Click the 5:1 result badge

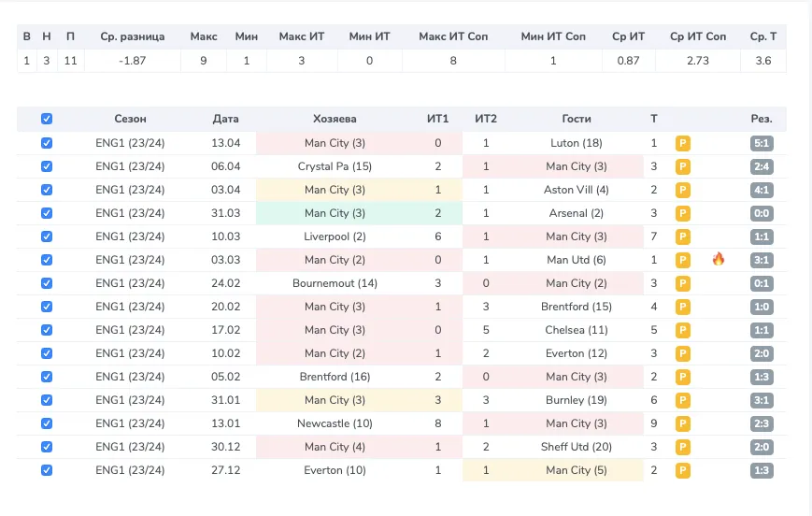tap(762, 144)
